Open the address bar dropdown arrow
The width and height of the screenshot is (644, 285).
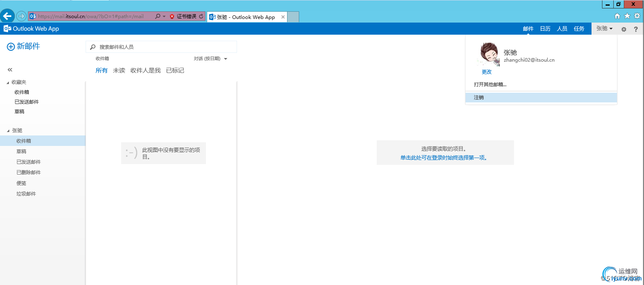coord(164,17)
